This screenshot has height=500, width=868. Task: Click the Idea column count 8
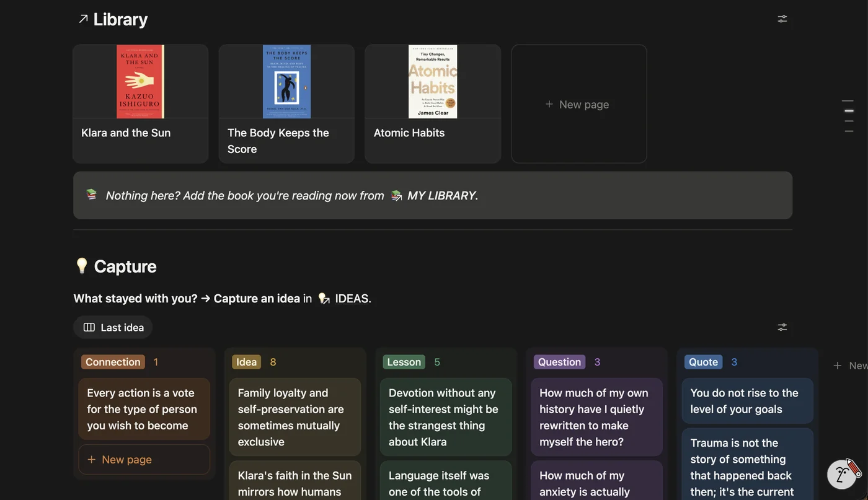(273, 362)
